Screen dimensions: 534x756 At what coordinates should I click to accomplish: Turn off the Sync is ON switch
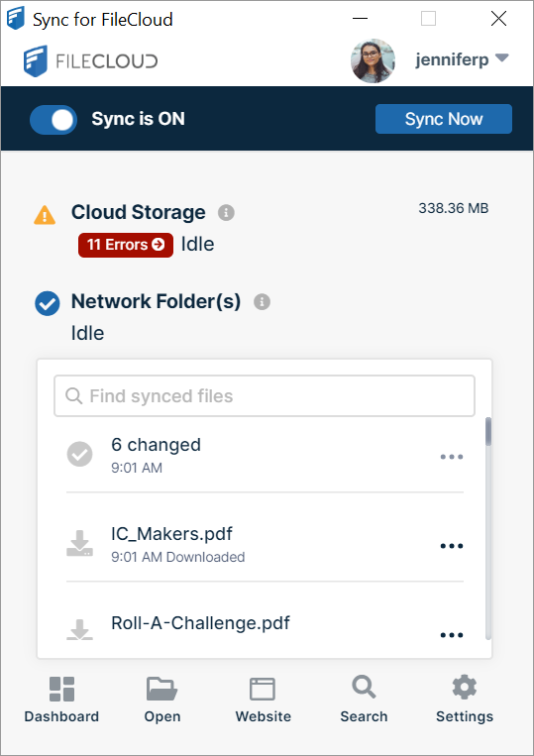(x=53, y=120)
